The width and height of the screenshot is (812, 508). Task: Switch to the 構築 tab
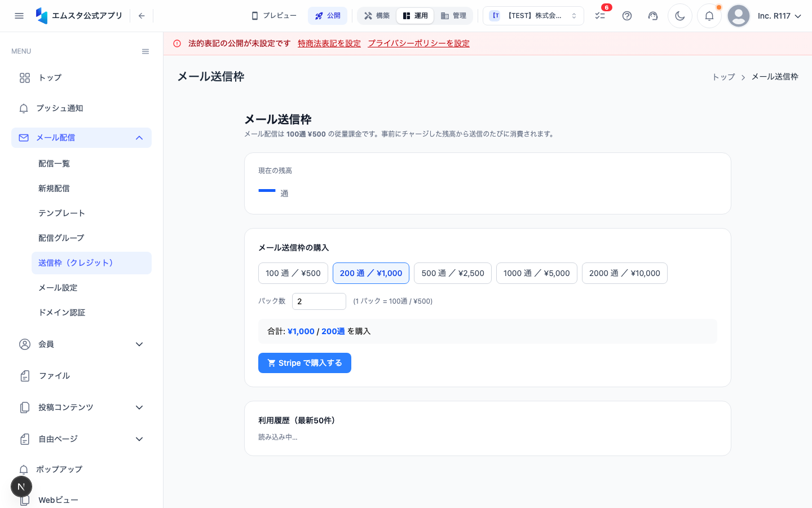pos(377,16)
